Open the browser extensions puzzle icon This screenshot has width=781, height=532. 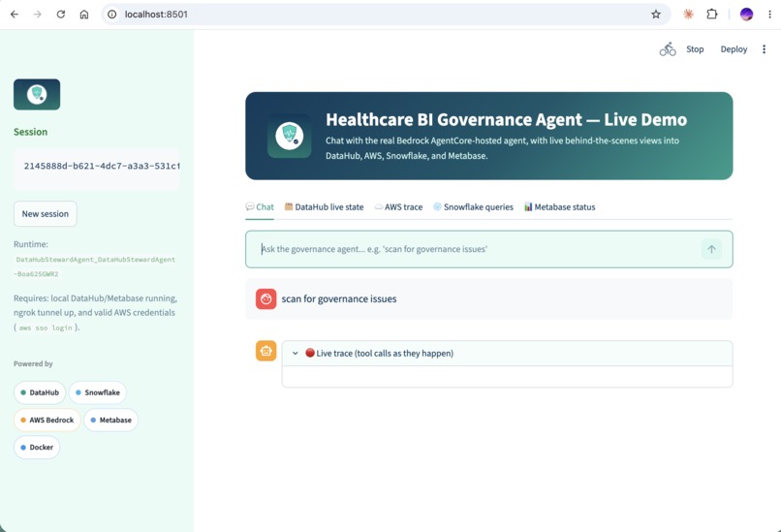[712, 15]
